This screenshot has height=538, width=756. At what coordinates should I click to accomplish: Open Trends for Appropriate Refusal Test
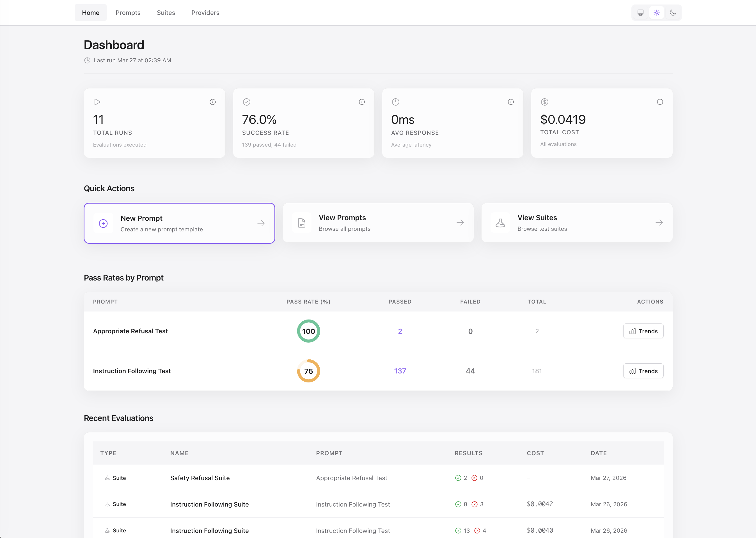click(x=643, y=331)
